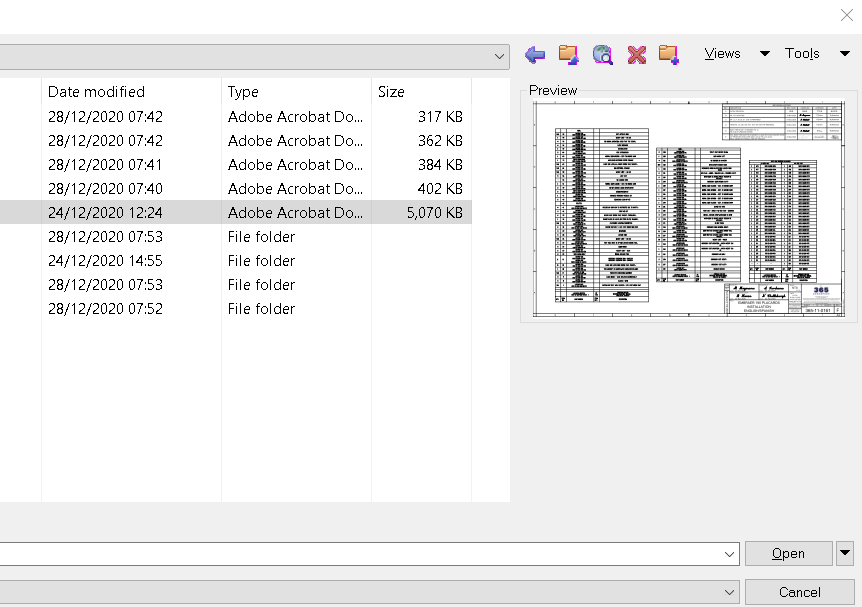Expand the file type filter combo box
862x607 pixels.
click(729, 591)
